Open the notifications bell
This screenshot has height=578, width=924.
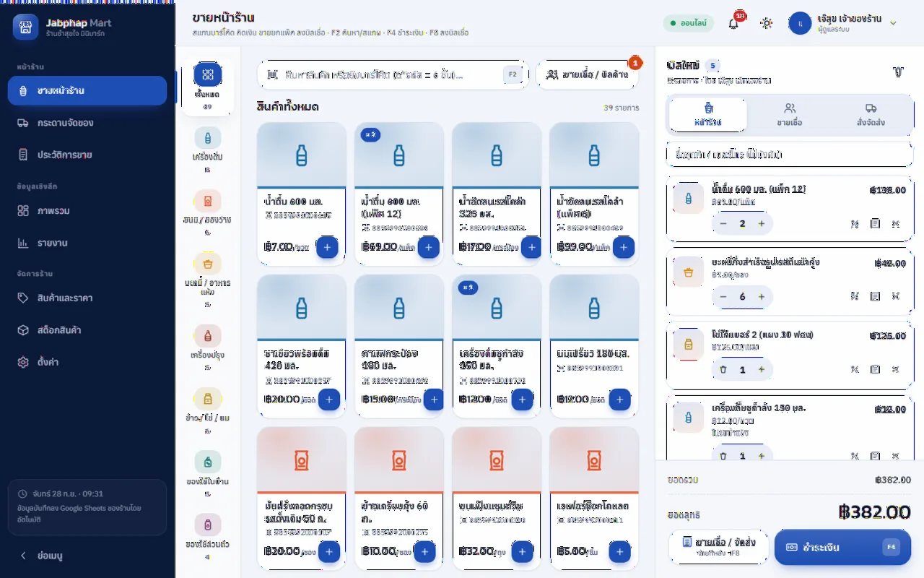tap(733, 23)
